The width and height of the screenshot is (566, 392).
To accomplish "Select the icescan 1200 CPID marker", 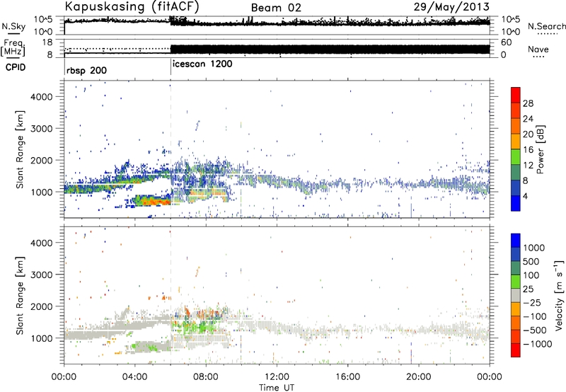I will [202, 64].
